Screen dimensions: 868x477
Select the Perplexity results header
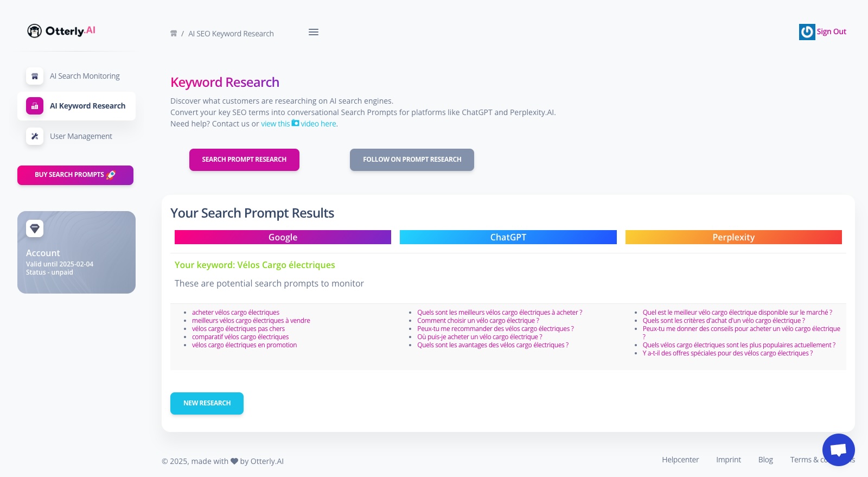click(733, 237)
